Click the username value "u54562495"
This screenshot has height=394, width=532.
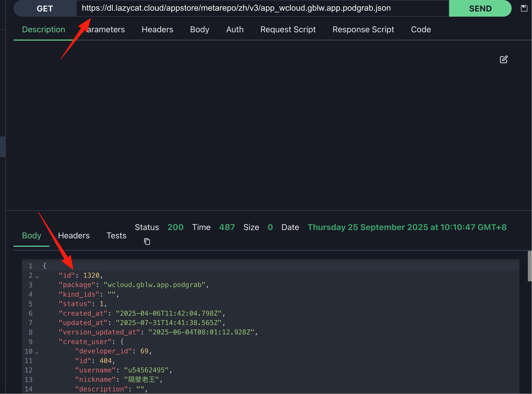point(146,370)
